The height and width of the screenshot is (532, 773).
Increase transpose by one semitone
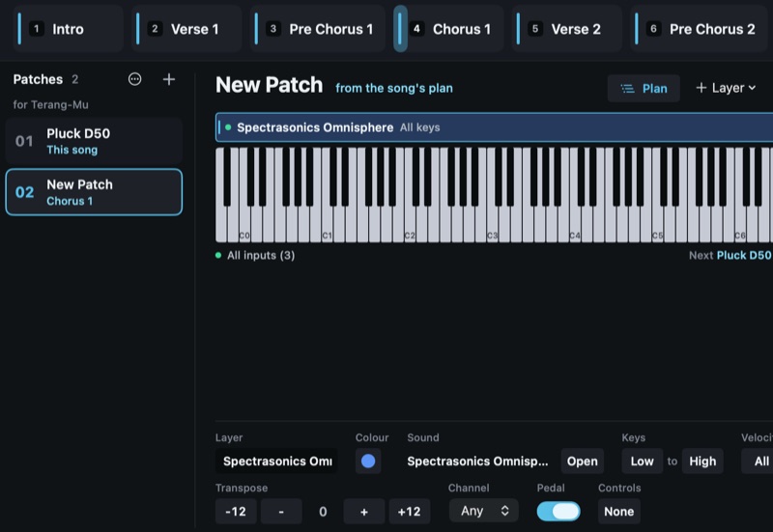click(x=364, y=512)
